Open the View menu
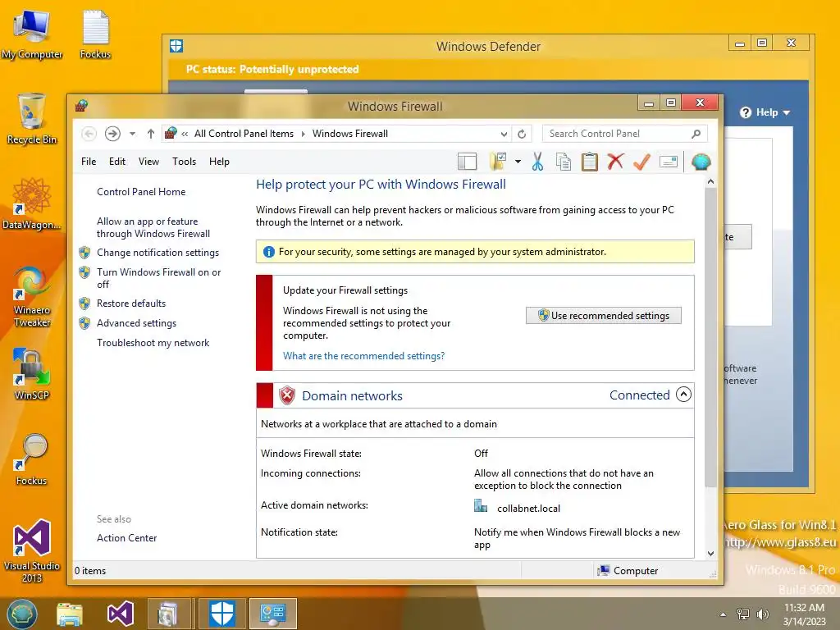 click(148, 162)
